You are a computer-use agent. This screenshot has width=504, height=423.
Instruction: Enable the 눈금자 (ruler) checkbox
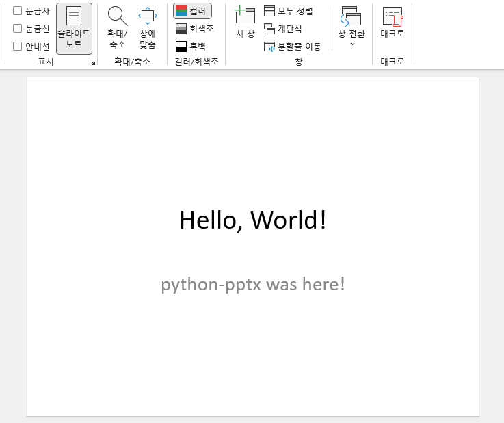pos(17,11)
